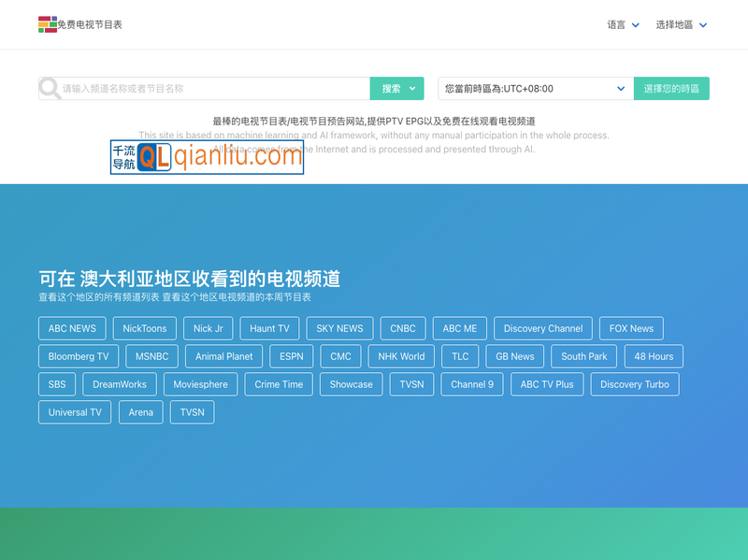Open the ABC NEWS channel
The width and height of the screenshot is (748, 560).
71,328
